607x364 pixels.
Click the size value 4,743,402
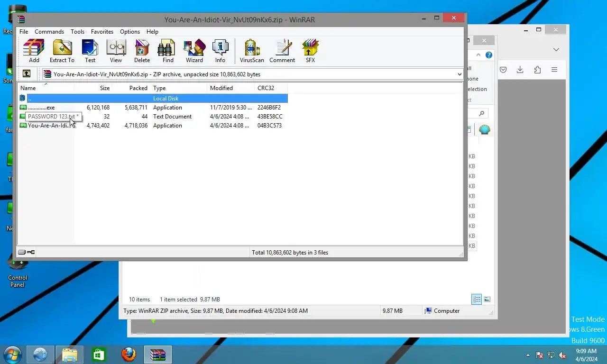click(98, 126)
